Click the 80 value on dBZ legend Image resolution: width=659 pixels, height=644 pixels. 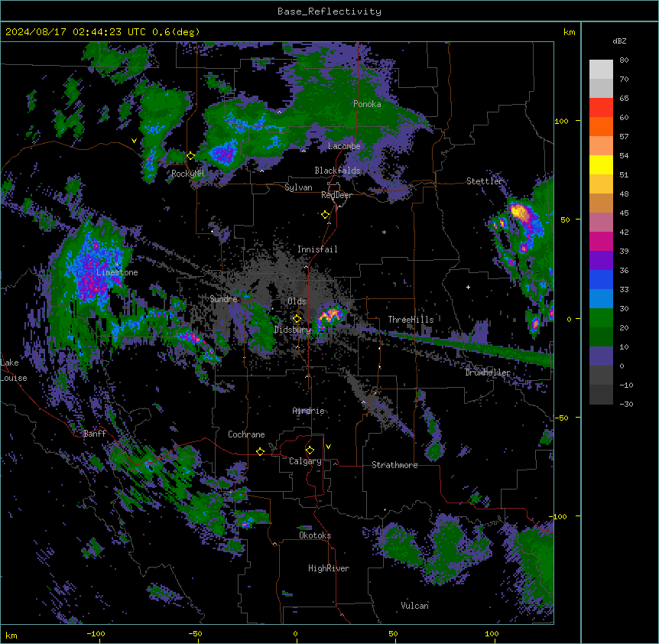[x=624, y=60]
